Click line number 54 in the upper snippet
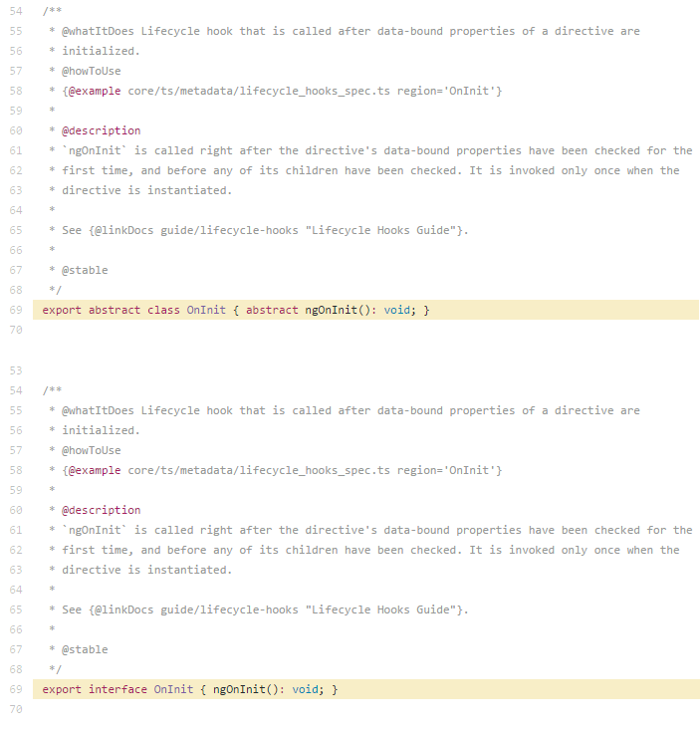700x729 pixels. click(15, 11)
